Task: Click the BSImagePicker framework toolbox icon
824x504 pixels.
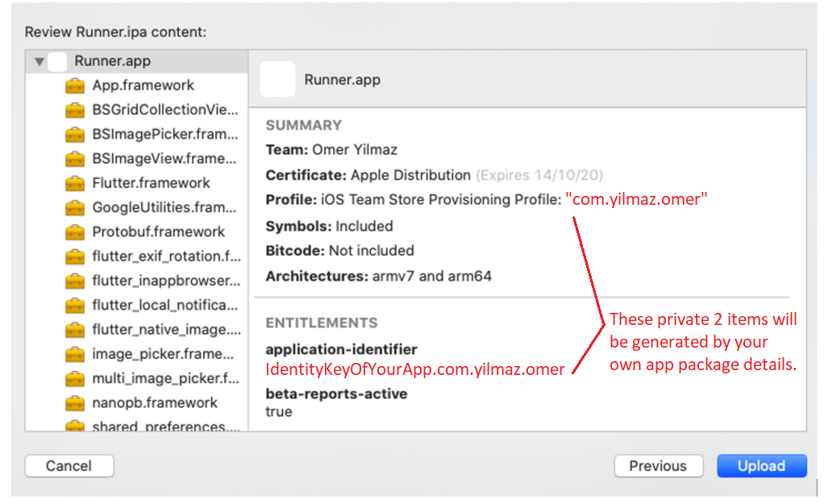Action: pos(75,134)
